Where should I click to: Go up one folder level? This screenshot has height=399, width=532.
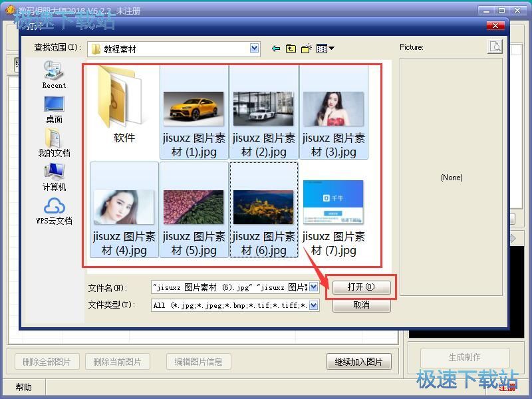coord(291,49)
